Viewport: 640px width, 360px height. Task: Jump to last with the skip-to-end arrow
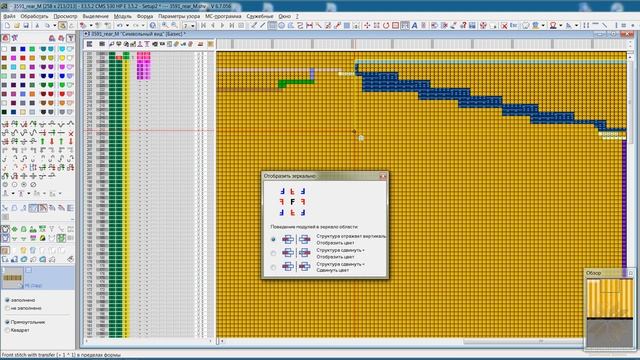point(231,25)
